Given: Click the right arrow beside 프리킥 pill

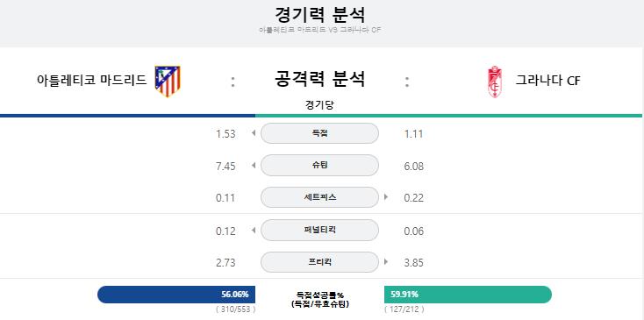Looking at the screenshot, I should 386,261.
